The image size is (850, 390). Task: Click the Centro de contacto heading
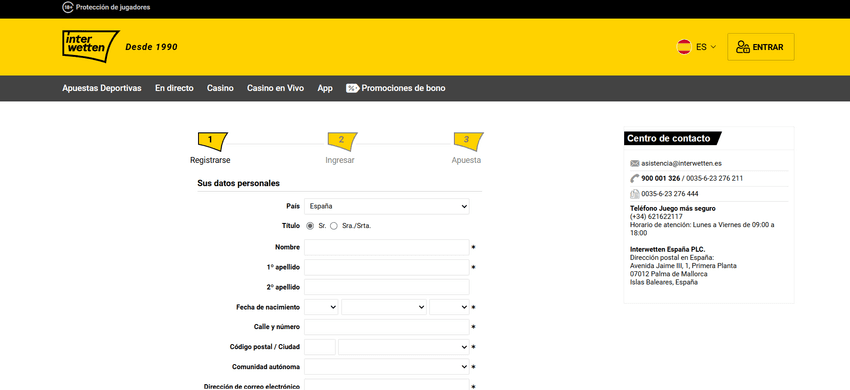[x=668, y=138]
